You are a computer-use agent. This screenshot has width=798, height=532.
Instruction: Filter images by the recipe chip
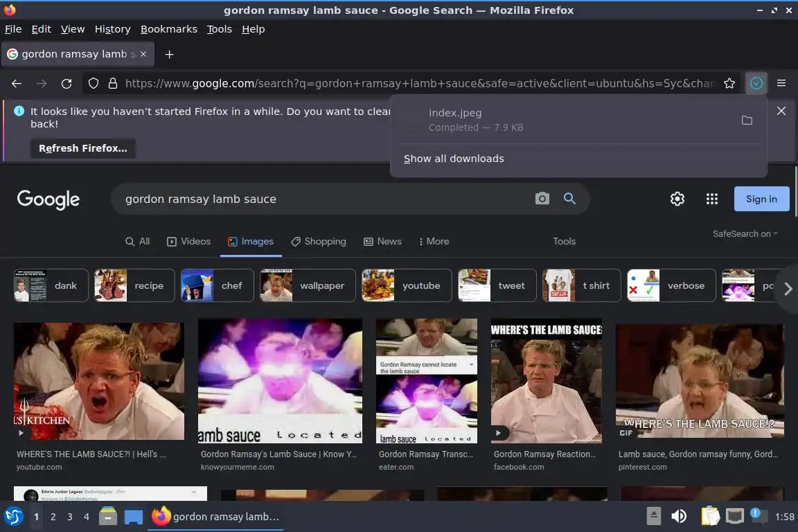coord(134,285)
